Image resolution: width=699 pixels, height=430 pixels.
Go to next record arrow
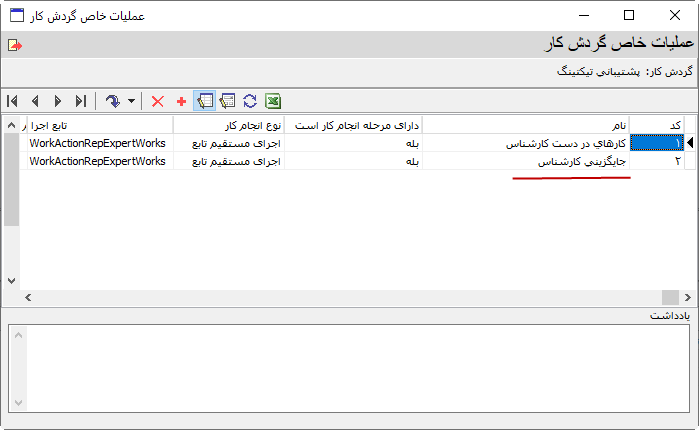point(58,101)
